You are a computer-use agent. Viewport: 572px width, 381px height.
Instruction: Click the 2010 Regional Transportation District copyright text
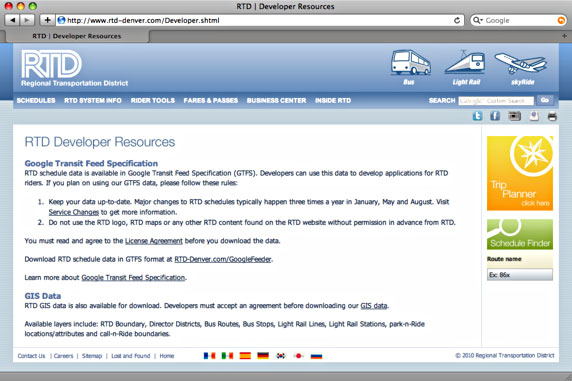(505, 355)
